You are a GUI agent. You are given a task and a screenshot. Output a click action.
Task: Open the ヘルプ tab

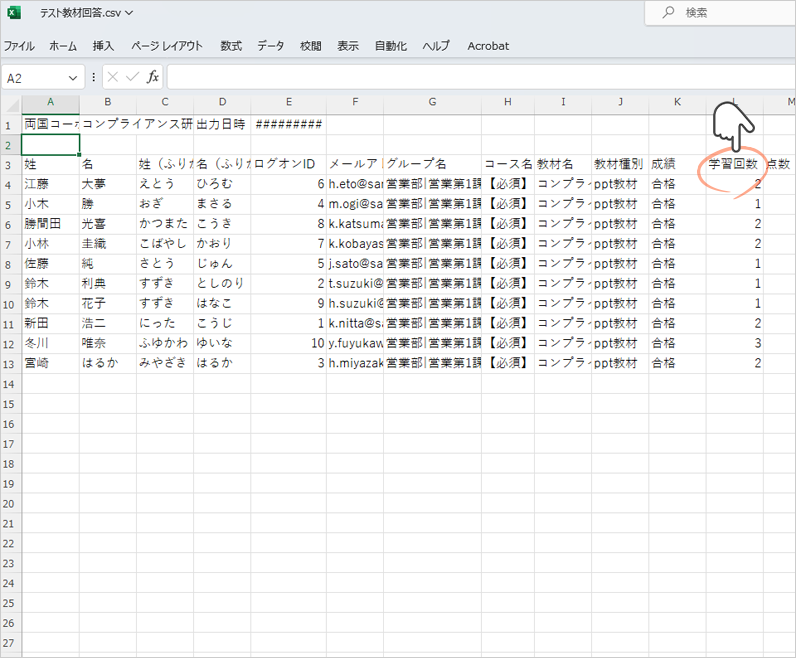coord(436,46)
